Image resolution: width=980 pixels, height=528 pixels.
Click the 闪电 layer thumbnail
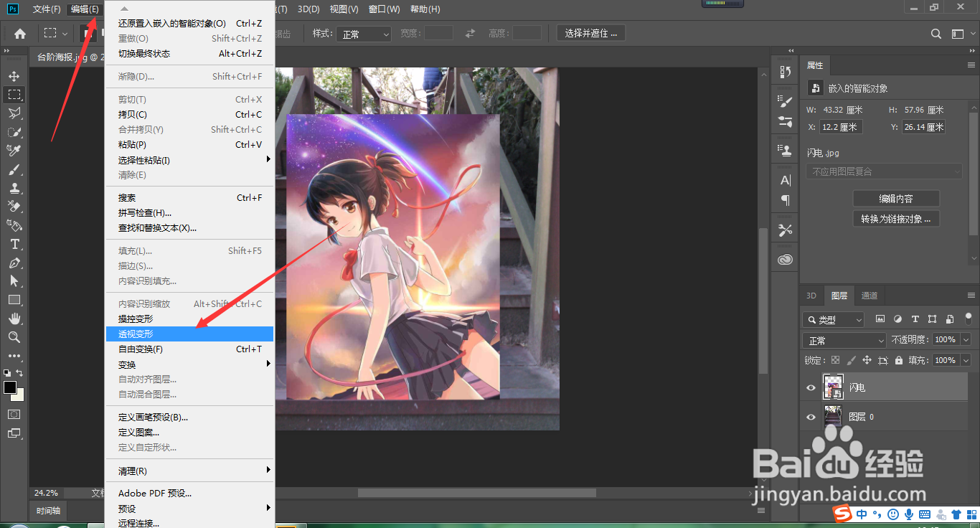click(x=833, y=387)
